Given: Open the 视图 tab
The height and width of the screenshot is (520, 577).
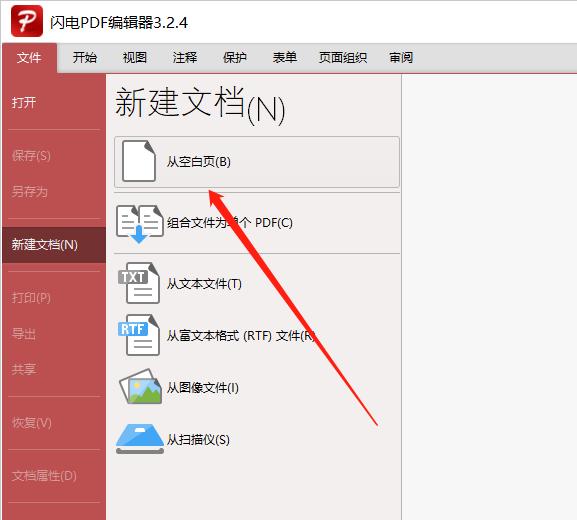Looking at the screenshot, I should click(x=135, y=57).
